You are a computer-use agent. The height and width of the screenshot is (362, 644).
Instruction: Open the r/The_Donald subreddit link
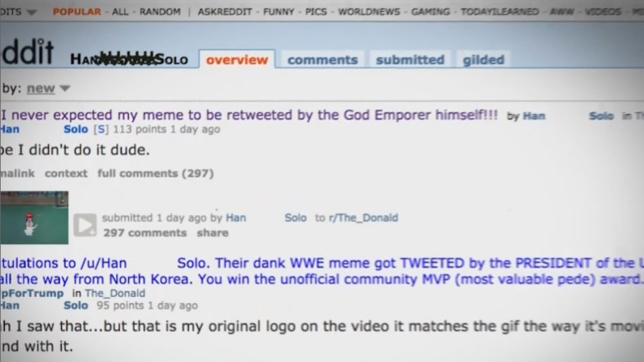click(363, 218)
